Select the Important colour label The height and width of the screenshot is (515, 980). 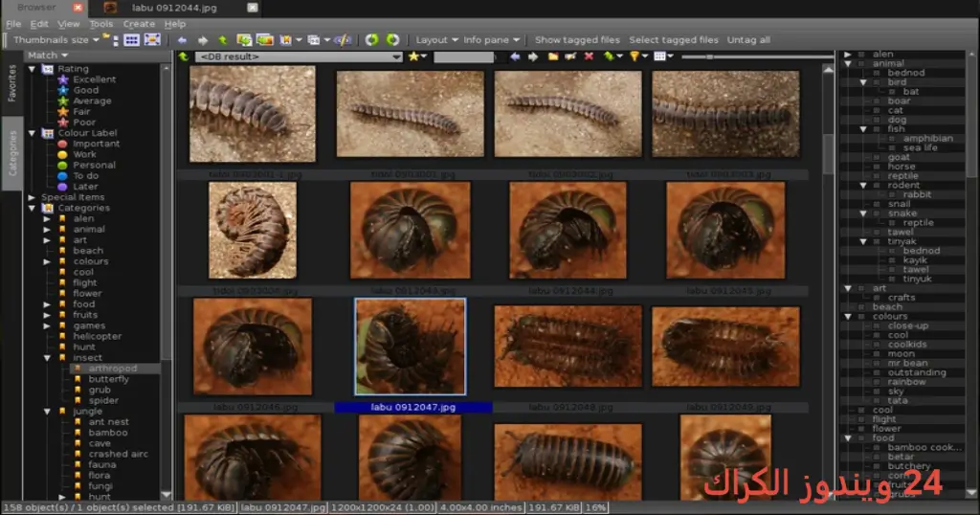point(96,144)
